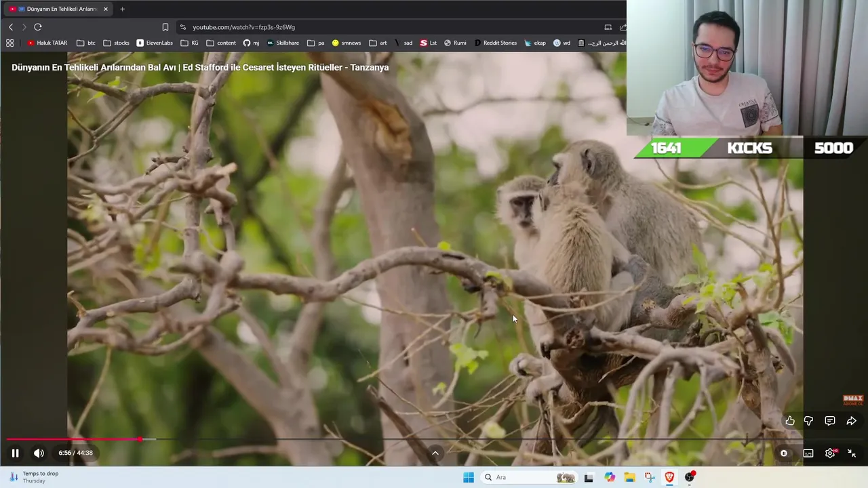Open the bookmarks apps grid icon

[x=9, y=43]
